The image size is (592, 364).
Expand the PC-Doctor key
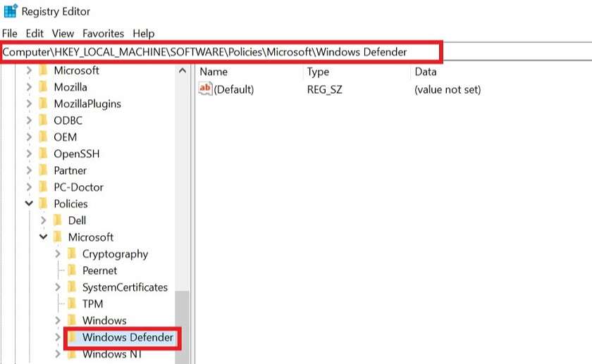point(29,187)
